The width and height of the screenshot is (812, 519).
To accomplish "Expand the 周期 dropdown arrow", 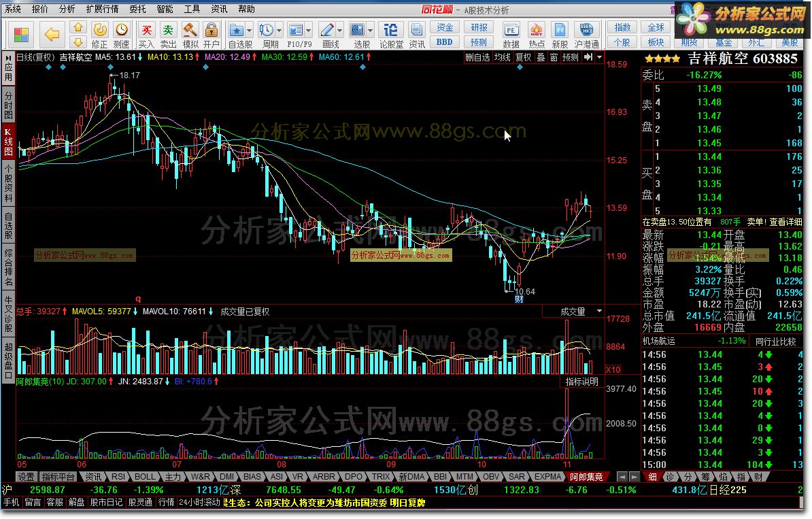I will [x=279, y=30].
